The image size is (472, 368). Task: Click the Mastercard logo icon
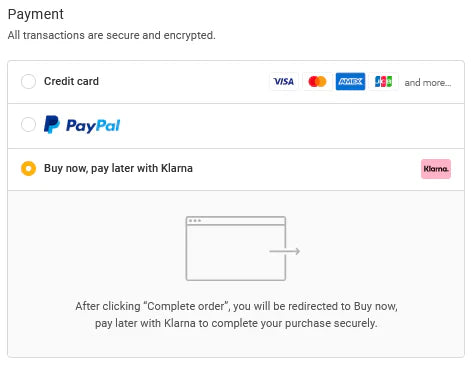pyautogui.click(x=317, y=82)
